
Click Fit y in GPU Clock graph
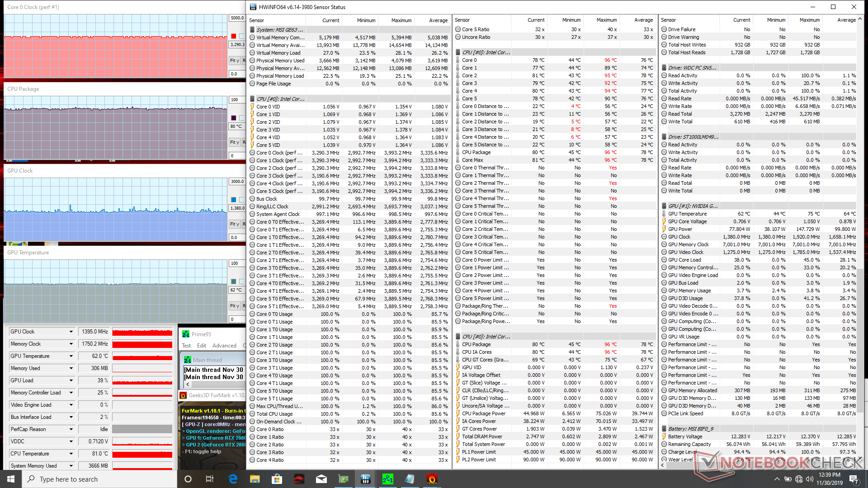pos(234,224)
